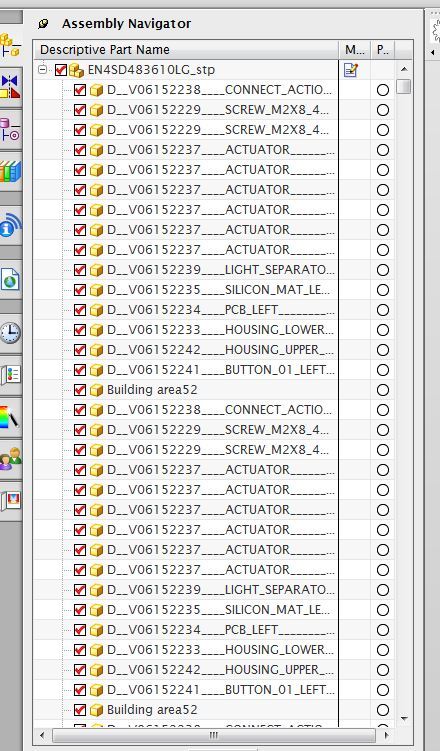This screenshot has height=751, width=440.
Task: Uncheck upper PCB_LEFT row checkbox
Action: click(x=80, y=310)
